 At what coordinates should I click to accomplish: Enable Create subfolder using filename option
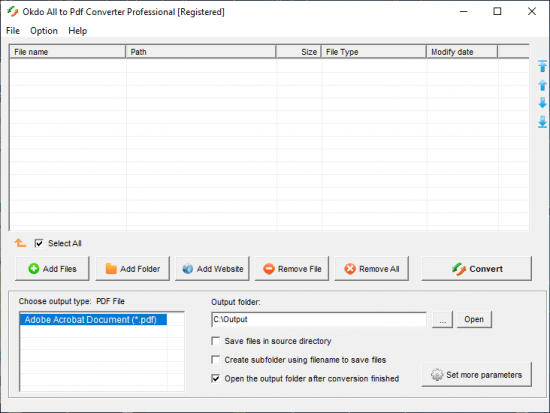(216, 360)
